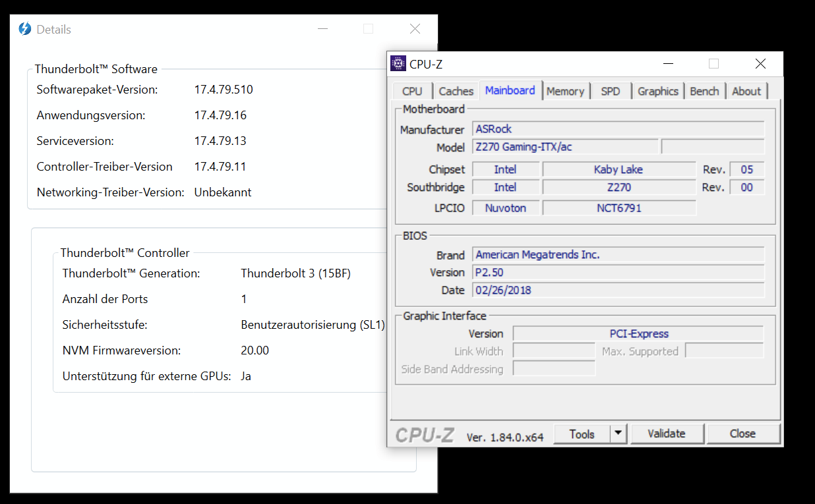
Task: Click the Anzahl der Ports label
Action: [x=105, y=299]
